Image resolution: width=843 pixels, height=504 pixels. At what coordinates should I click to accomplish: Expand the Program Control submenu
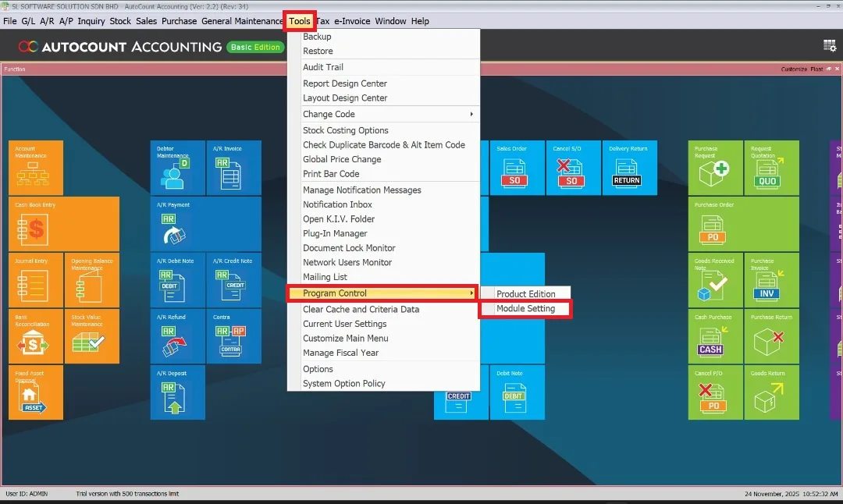[336, 293]
